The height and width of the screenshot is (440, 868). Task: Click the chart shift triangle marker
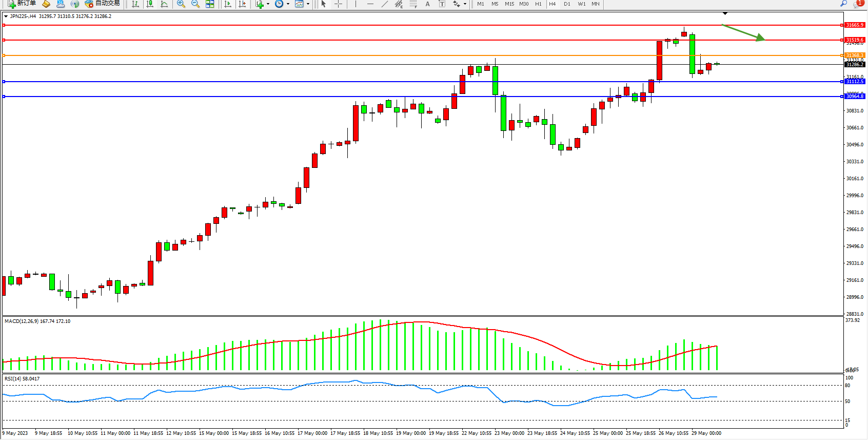pyautogui.click(x=725, y=13)
